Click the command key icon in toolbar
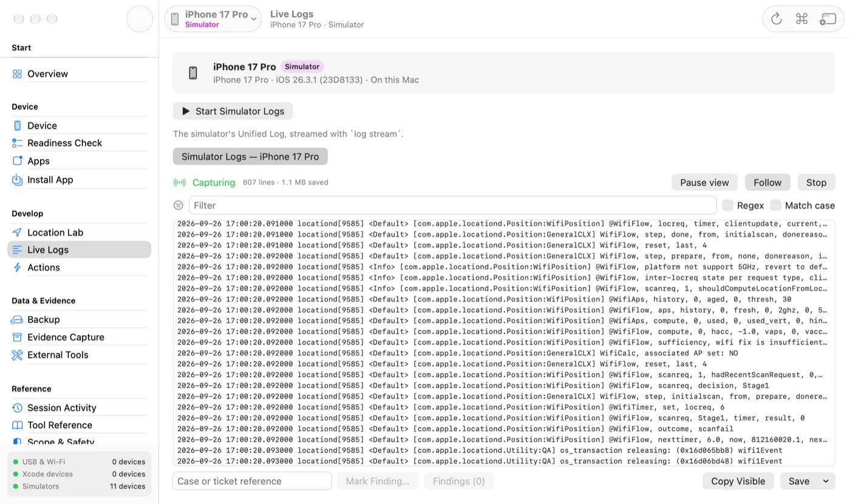850x504 pixels. (x=801, y=19)
